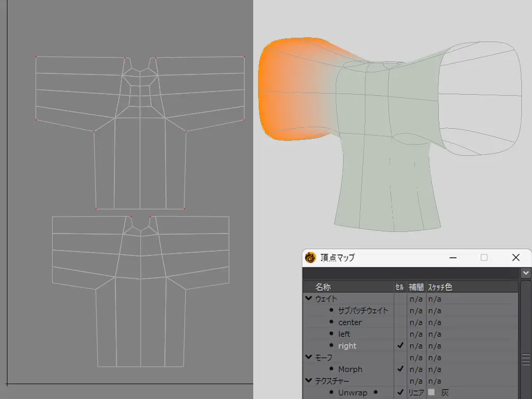The height and width of the screenshot is (399, 532).
Task: Collapse the ウェイト weight group
Action: (x=309, y=299)
